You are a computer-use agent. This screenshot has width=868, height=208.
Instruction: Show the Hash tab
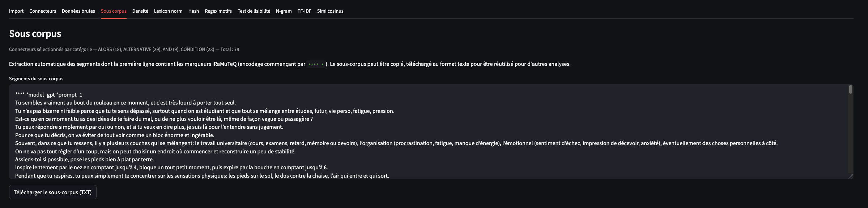[193, 11]
